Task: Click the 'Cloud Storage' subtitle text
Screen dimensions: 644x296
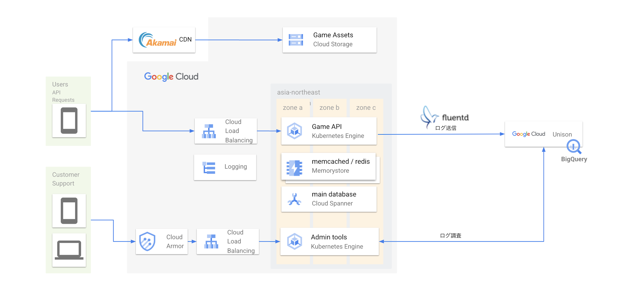Action: (x=333, y=44)
